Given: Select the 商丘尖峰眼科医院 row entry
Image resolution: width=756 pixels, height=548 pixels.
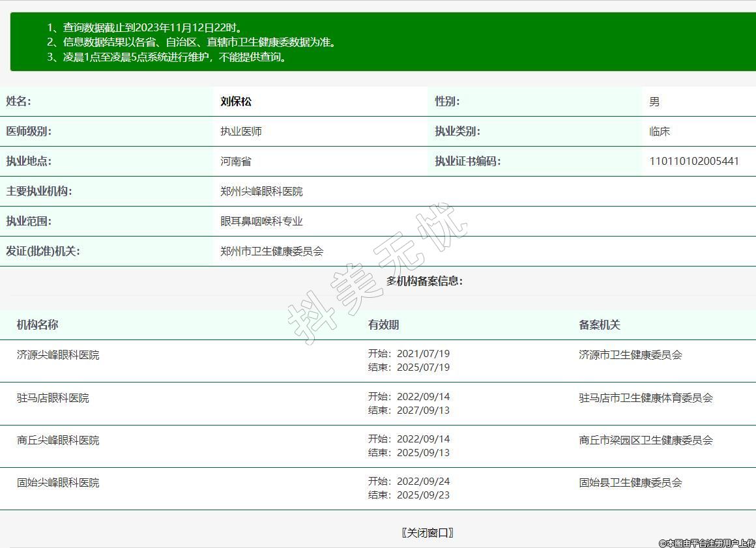Looking at the screenshot, I should [x=58, y=440].
